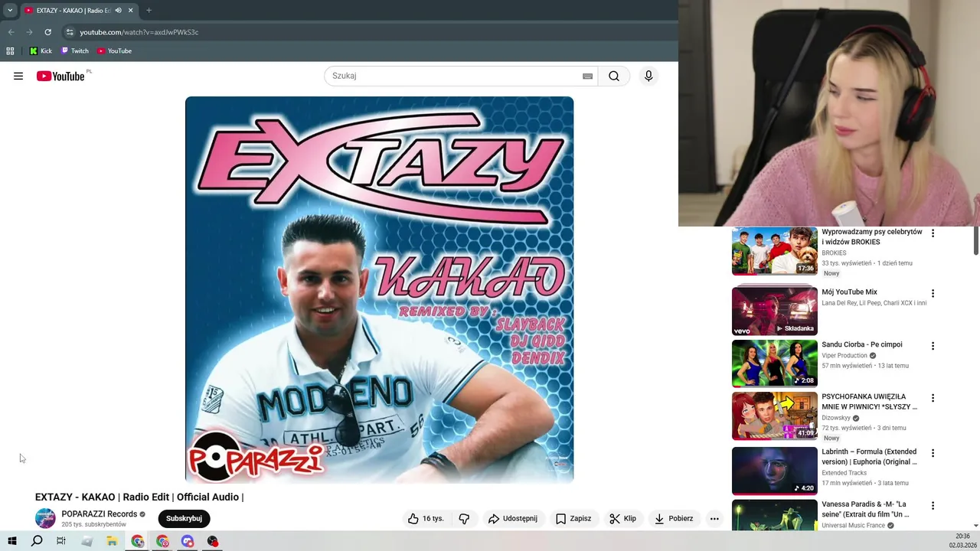The height and width of the screenshot is (551, 980).
Task: Save the video with Zapisz
Action: (x=573, y=518)
